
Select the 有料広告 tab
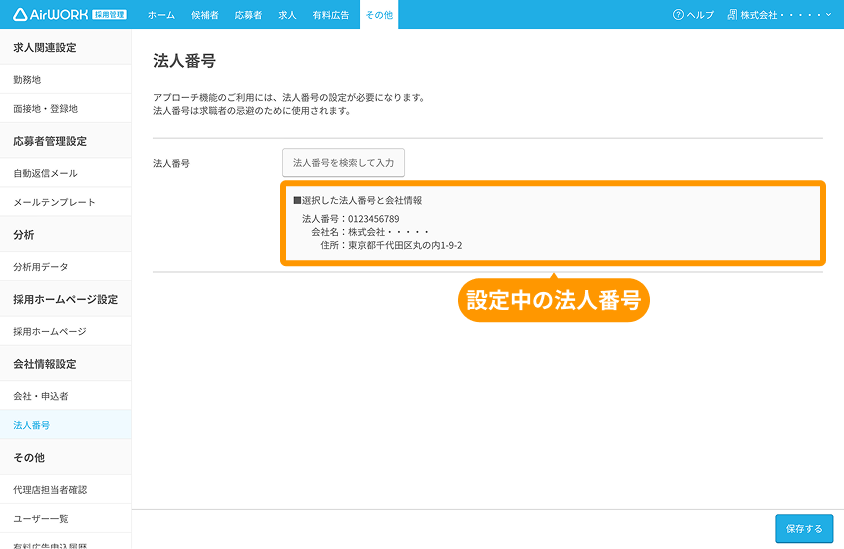330,15
